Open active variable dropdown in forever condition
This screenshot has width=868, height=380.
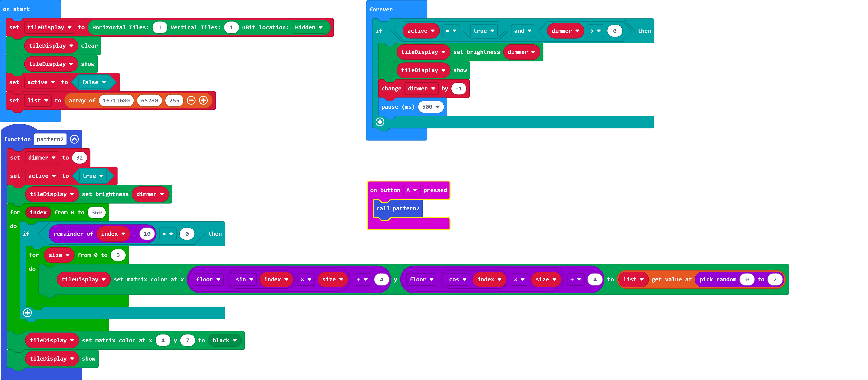[x=421, y=31]
